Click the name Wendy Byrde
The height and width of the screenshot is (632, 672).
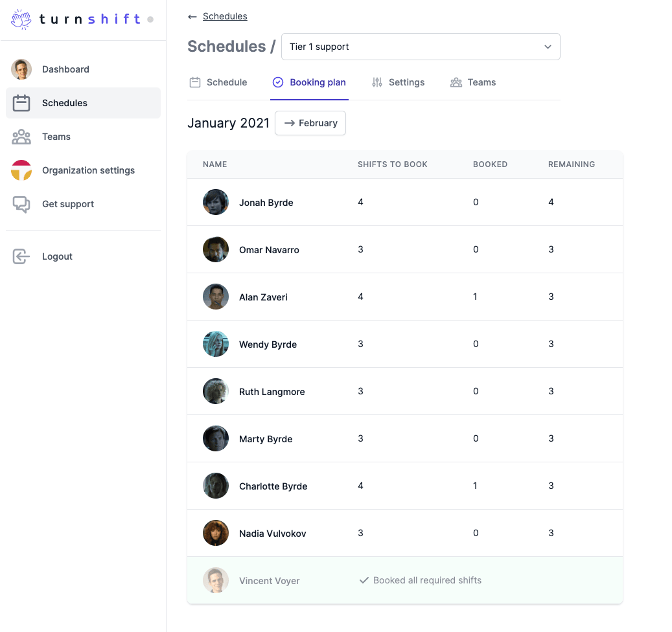tap(268, 344)
